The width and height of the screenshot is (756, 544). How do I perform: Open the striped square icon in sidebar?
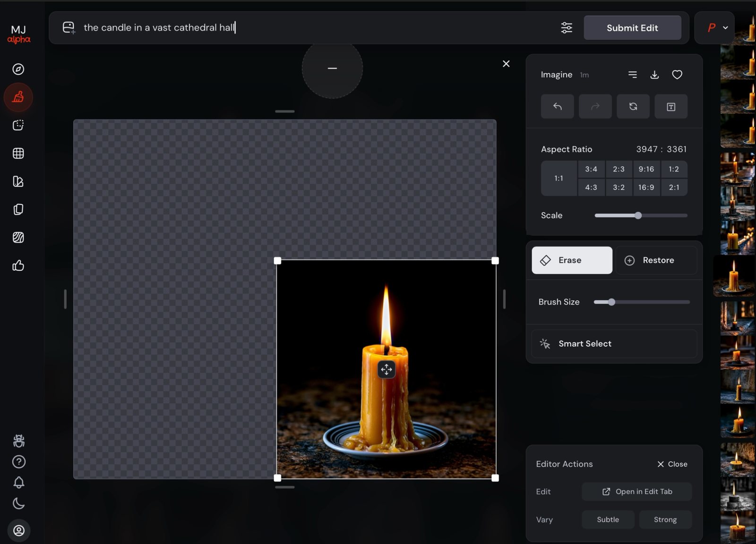[18, 238]
